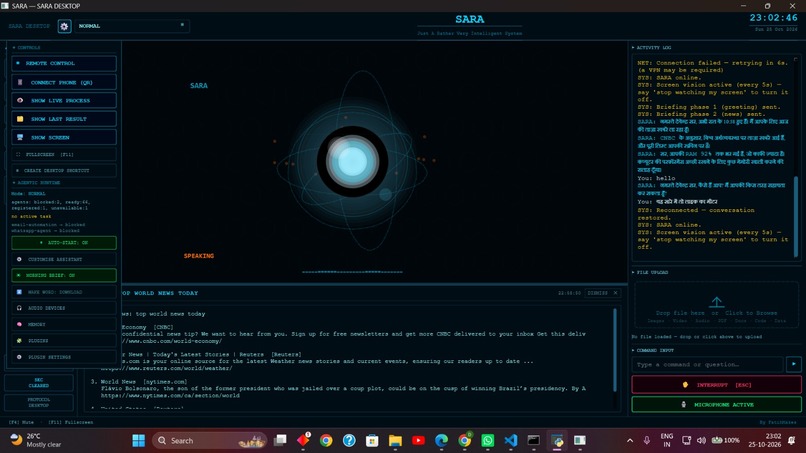Open the nytimes.com section world link

(170, 395)
